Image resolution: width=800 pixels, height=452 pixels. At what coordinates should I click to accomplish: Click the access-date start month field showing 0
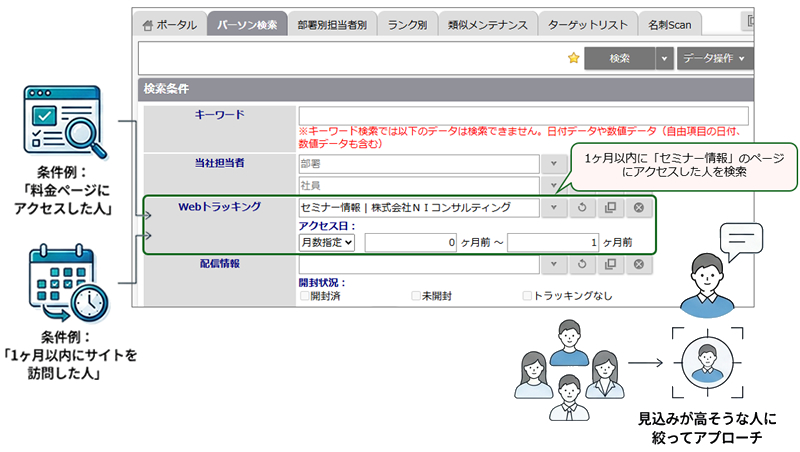[x=411, y=242]
